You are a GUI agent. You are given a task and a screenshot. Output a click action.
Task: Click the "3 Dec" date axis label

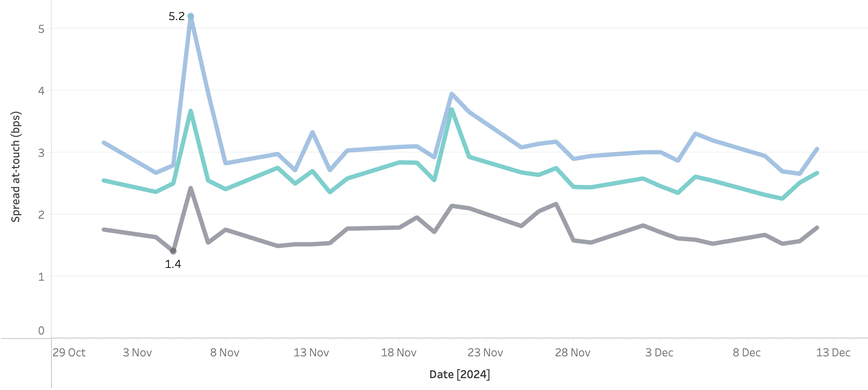coord(659,353)
